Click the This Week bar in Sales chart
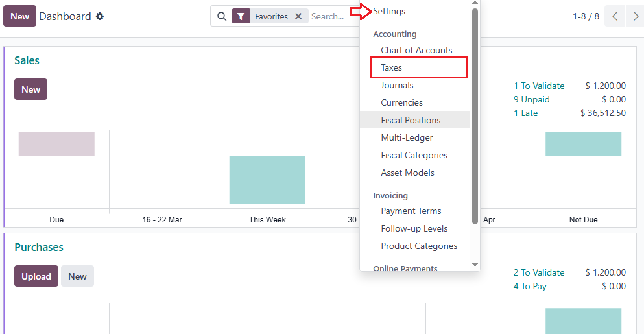The image size is (644, 334). click(x=267, y=180)
